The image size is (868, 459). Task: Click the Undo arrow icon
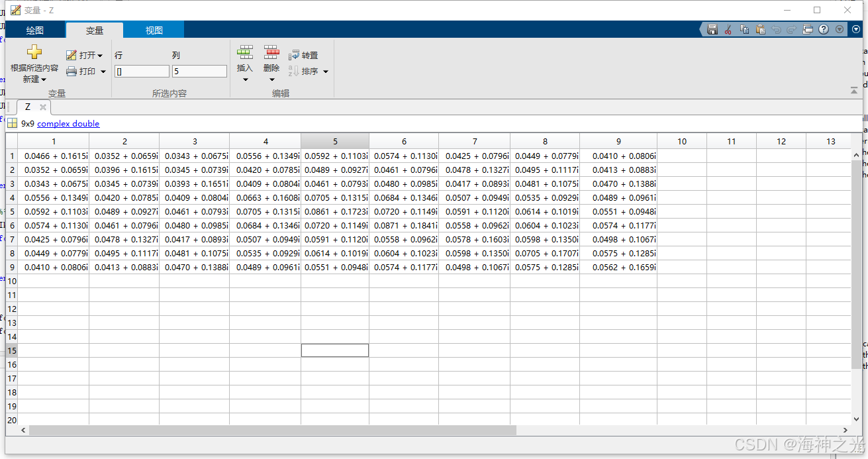(776, 29)
